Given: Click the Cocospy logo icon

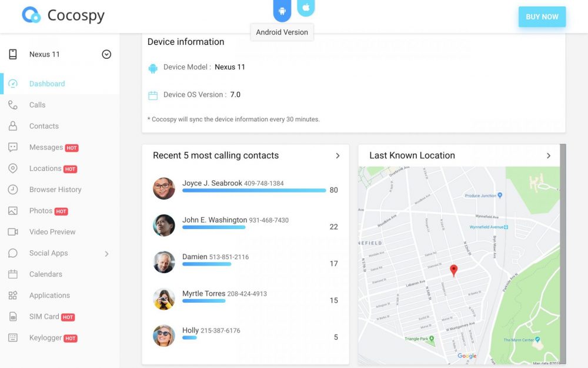Looking at the screenshot, I should 31,15.
